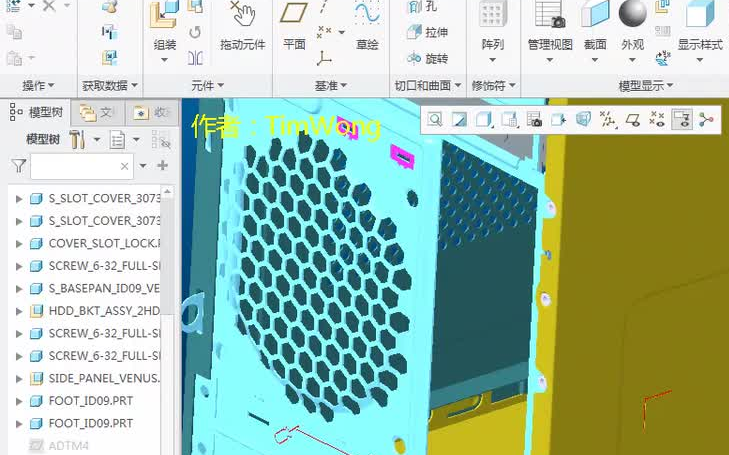Open the 基准 group dropdown
This screenshot has height=455, width=729.
point(331,86)
